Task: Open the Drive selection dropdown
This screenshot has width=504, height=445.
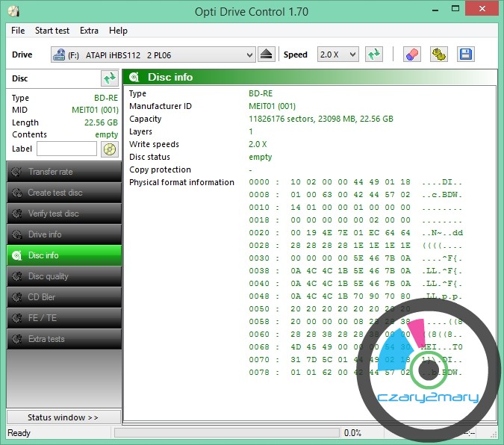Action: [153, 55]
